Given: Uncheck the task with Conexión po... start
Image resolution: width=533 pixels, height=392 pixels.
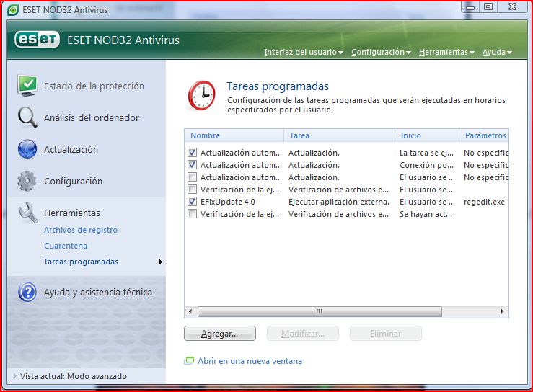Looking at the screenshot, I should pos(192,165).
